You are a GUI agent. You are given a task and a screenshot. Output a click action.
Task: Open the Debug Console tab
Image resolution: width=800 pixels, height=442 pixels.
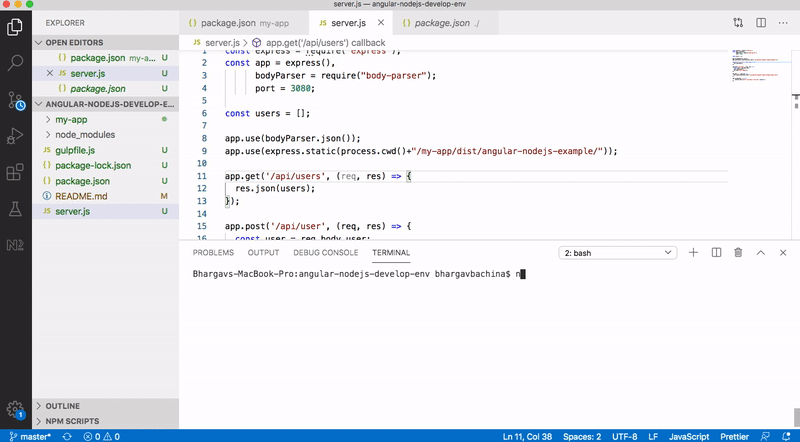[x=326, y=253]
